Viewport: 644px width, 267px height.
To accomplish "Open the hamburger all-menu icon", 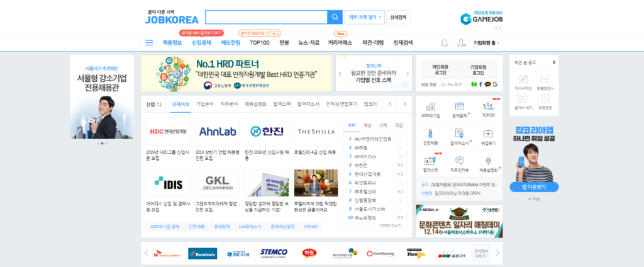I will coord(149,43).
